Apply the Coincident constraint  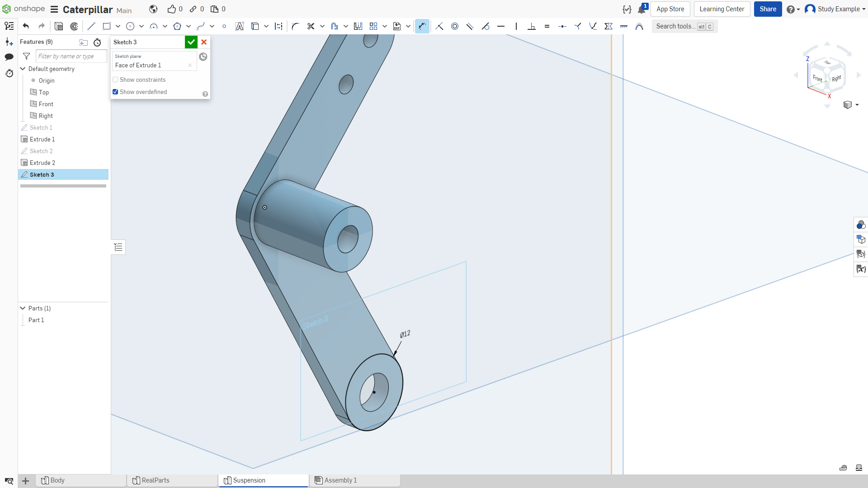(439, 26)
